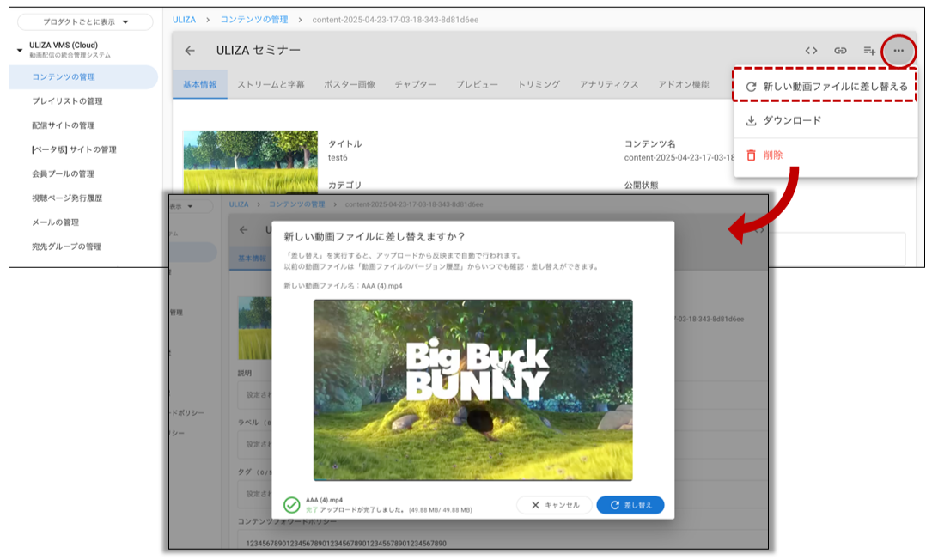Click the 差し替え confirm button
The image size is (932, 560).
coord(630,505)
